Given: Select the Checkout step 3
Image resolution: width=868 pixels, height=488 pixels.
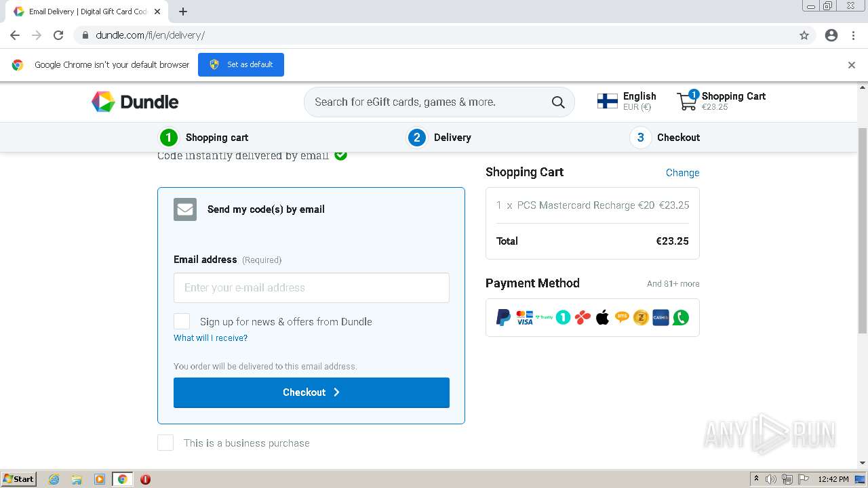Looking at the screenshot, I should click(x=665, y=138).
